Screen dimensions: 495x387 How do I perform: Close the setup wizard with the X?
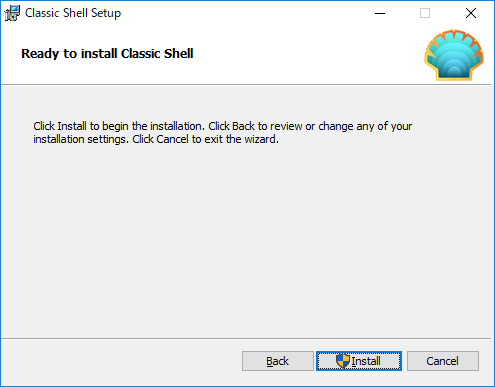(471, 13)
